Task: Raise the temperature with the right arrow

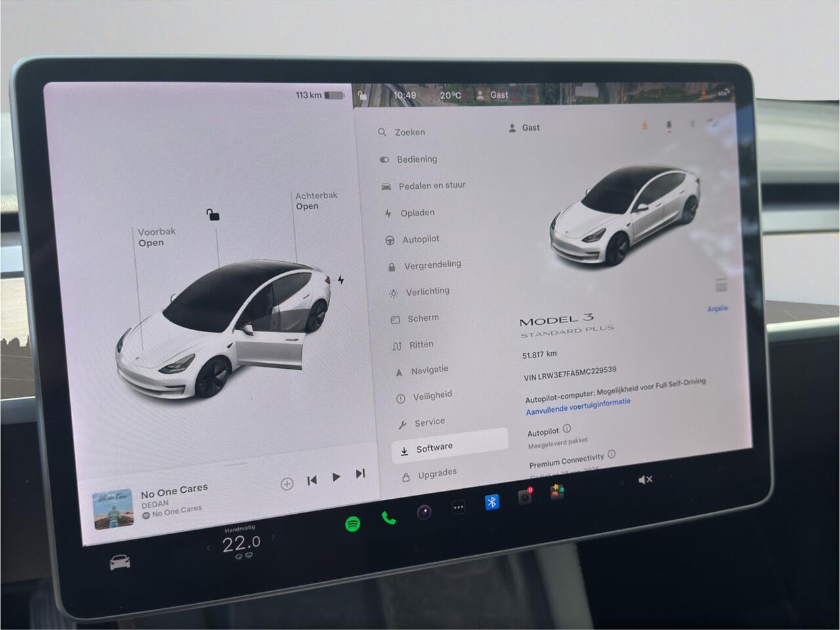Action: 274,537
